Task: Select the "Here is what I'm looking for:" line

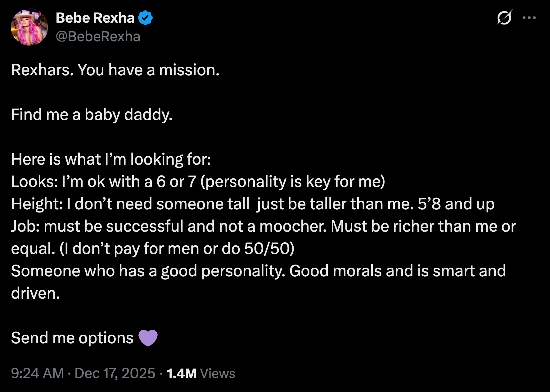Action: [111, 159]
